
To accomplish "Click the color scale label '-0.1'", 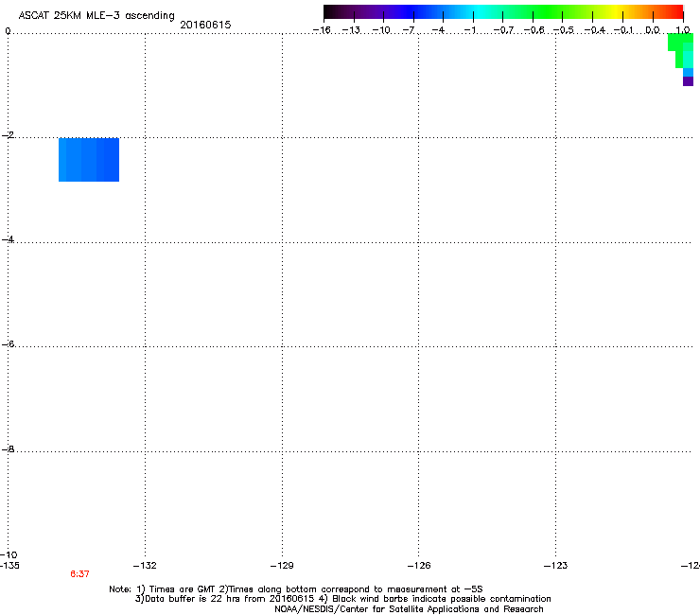I will (623, 30).
